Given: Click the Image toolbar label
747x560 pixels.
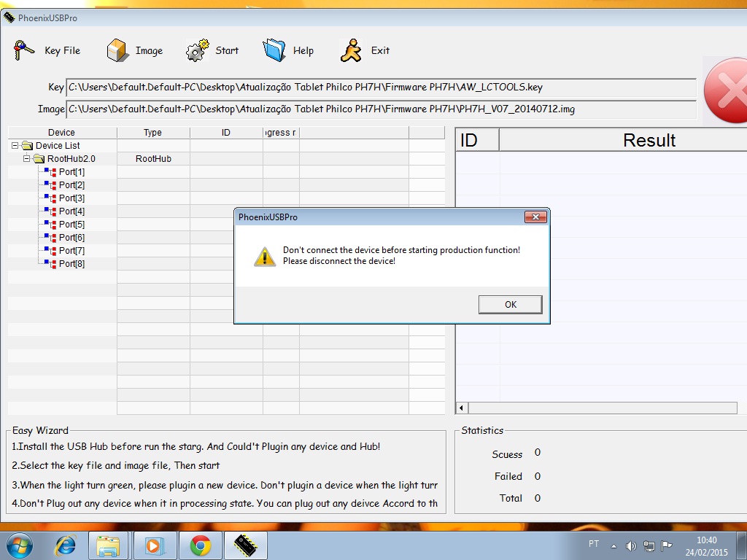Looking at the screenshot, I should (x=149, y=50).
